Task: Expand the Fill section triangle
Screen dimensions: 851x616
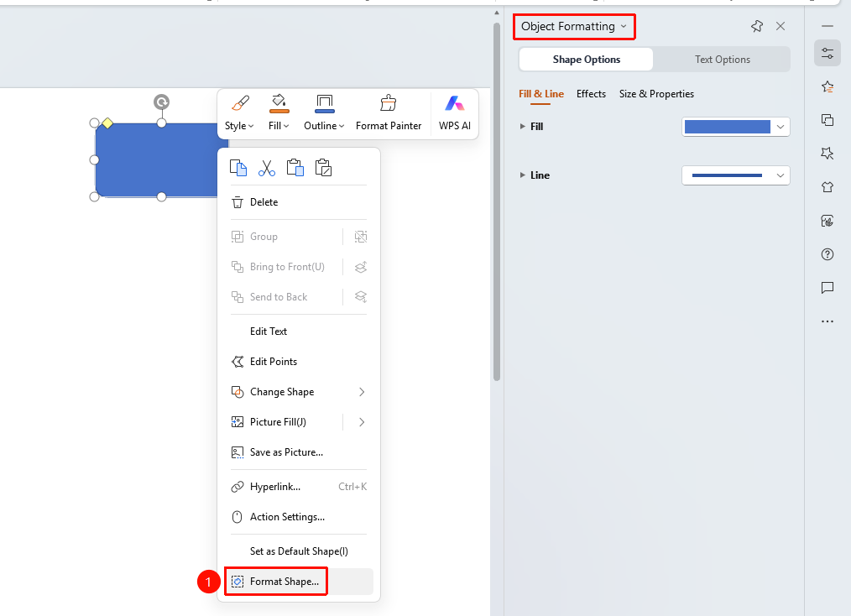Action: pos(522,127)
